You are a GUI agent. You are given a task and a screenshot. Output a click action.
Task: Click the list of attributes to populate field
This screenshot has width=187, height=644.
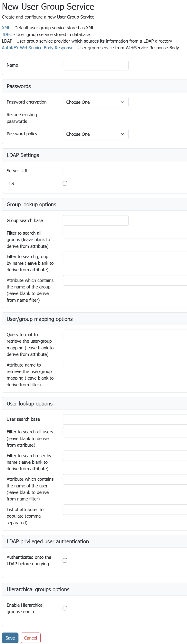click(x=125, y=510)
